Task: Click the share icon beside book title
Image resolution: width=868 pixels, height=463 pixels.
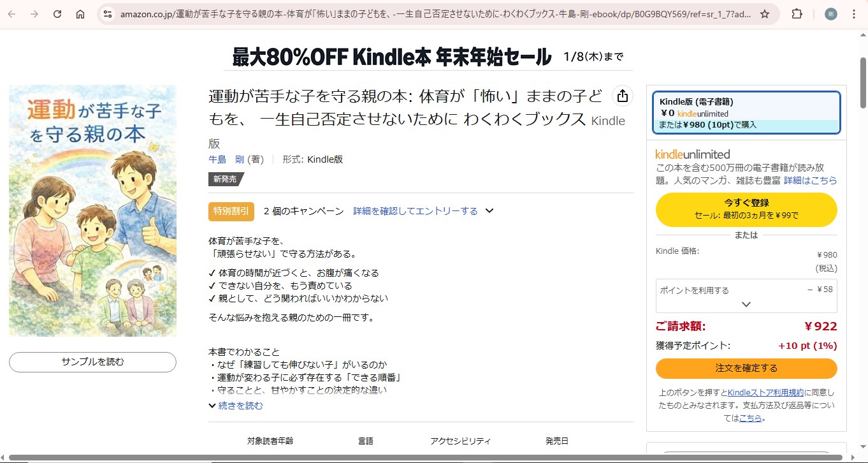Action: point(623,96)
